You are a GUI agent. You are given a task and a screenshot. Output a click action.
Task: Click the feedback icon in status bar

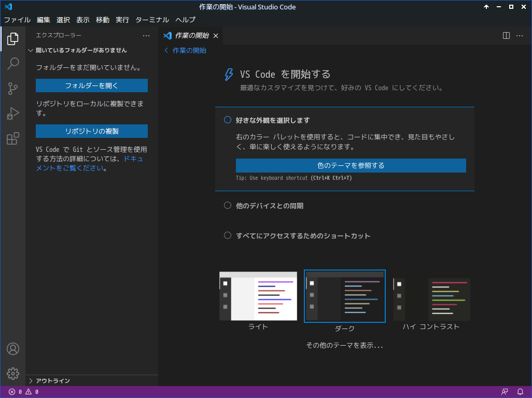pos(505,392)
